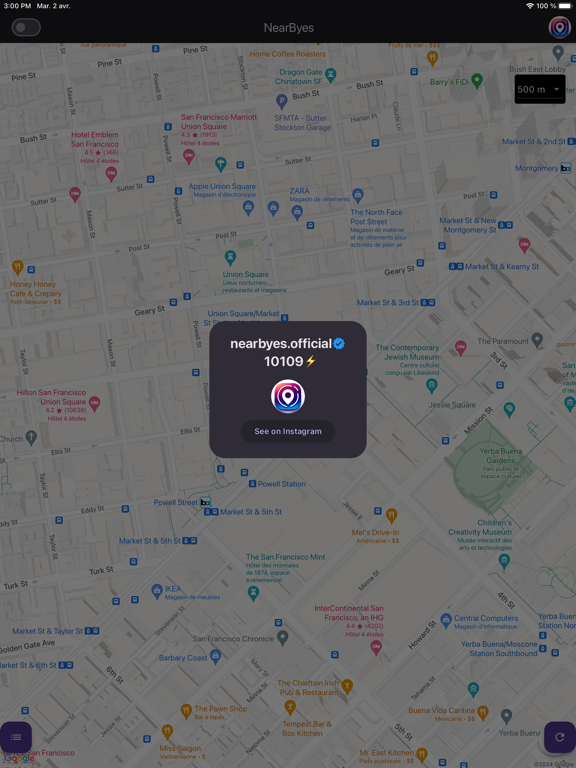Image resolution: width=576 pixels, height=768 pixels.
Task: Tap the Dragon Gate Chinatown SF pin
Action: 331,75
